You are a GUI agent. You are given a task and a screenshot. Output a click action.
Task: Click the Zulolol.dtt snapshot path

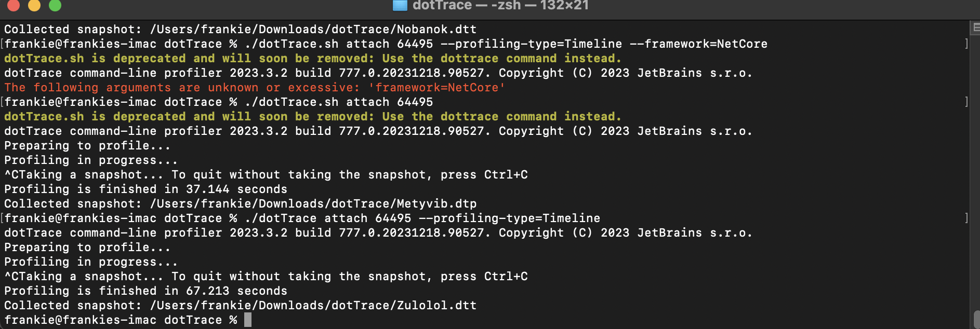313,305
